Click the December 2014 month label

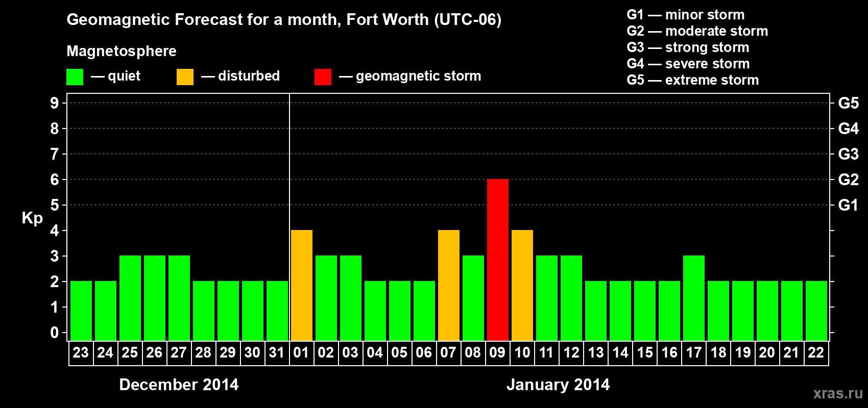179,385
